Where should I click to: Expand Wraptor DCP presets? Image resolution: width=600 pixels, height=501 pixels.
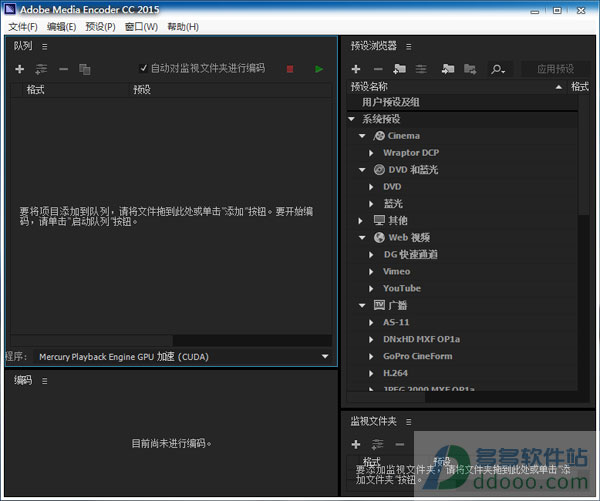(x=371, y=153)
